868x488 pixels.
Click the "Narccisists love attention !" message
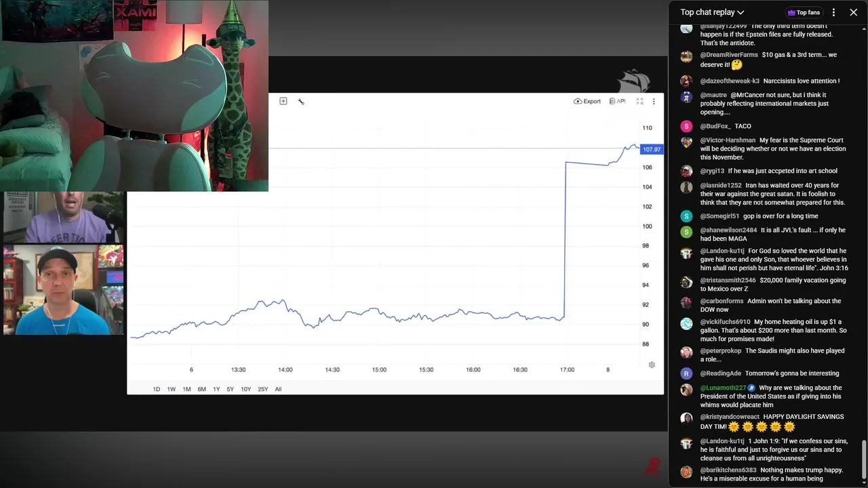pyautogui.click(x=802, y=81)
